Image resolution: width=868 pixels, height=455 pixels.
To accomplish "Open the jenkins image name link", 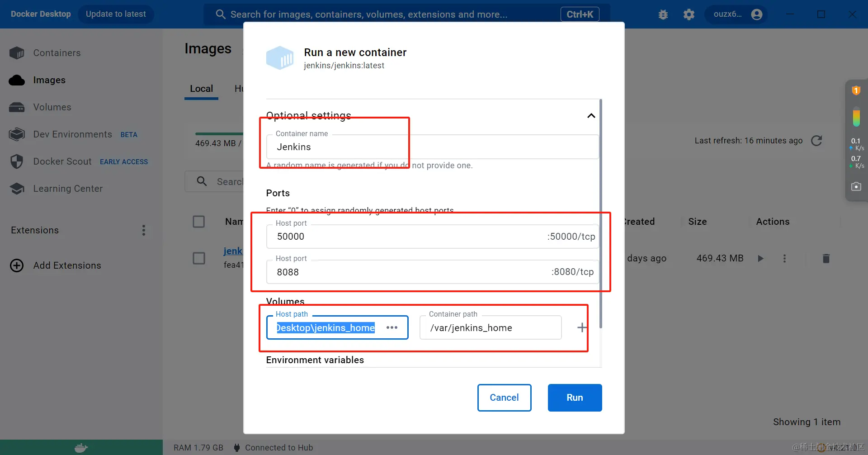I will pyautogui.click(x=233, y=251).
